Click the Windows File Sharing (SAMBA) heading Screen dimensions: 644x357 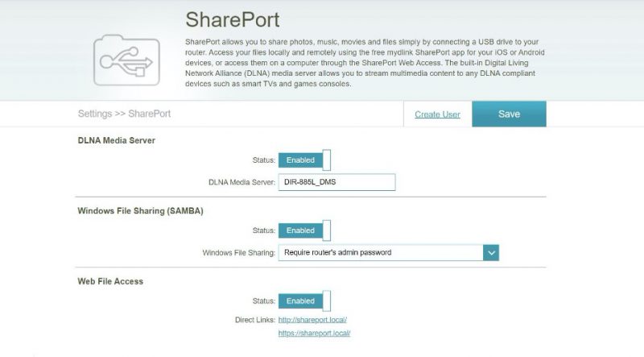click(140, 211)
